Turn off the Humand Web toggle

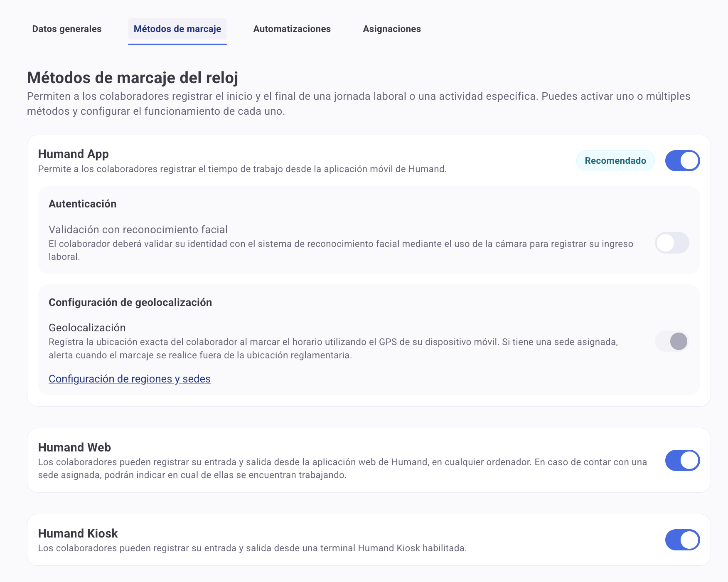coord(682,460)
